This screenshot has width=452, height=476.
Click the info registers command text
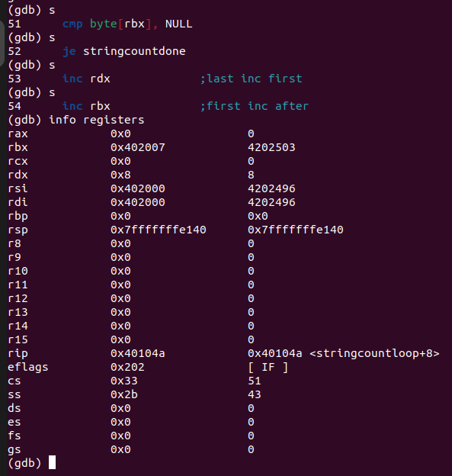click(x=97, y=120)
